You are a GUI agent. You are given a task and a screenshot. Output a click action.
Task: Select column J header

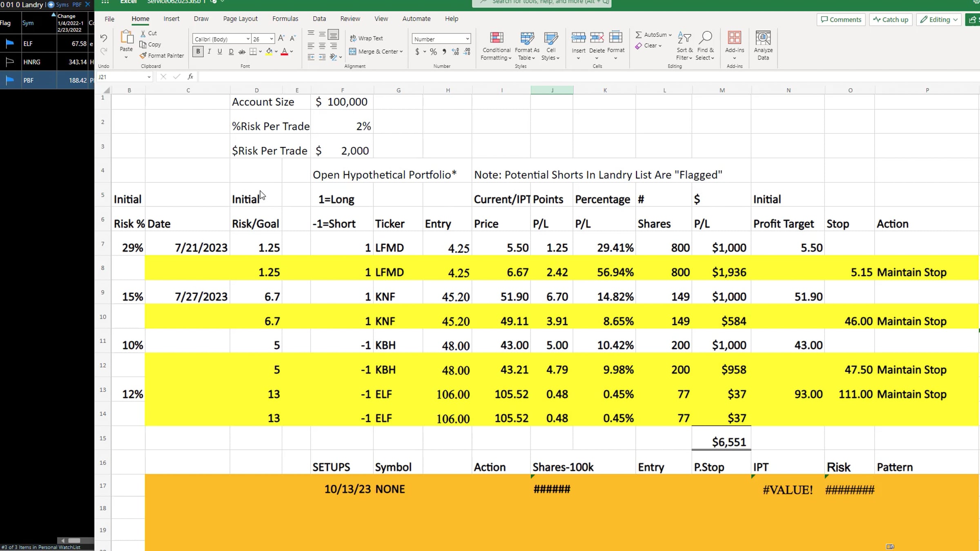pos(552,90)
